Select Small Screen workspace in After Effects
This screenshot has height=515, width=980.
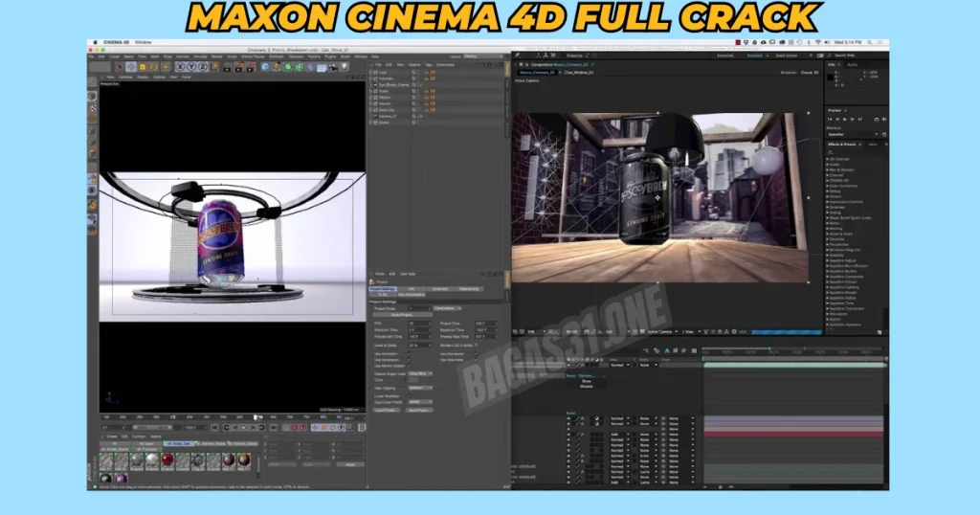click(x=787, y=56)
